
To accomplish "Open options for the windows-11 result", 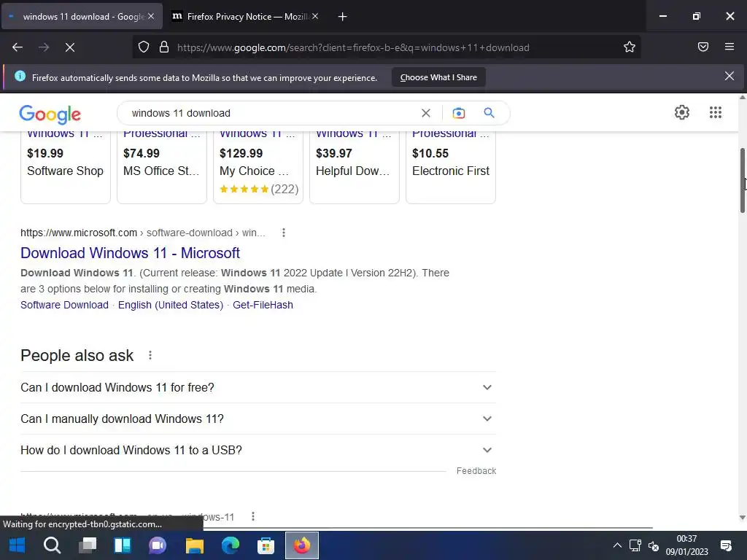I will tap(253, 516).
